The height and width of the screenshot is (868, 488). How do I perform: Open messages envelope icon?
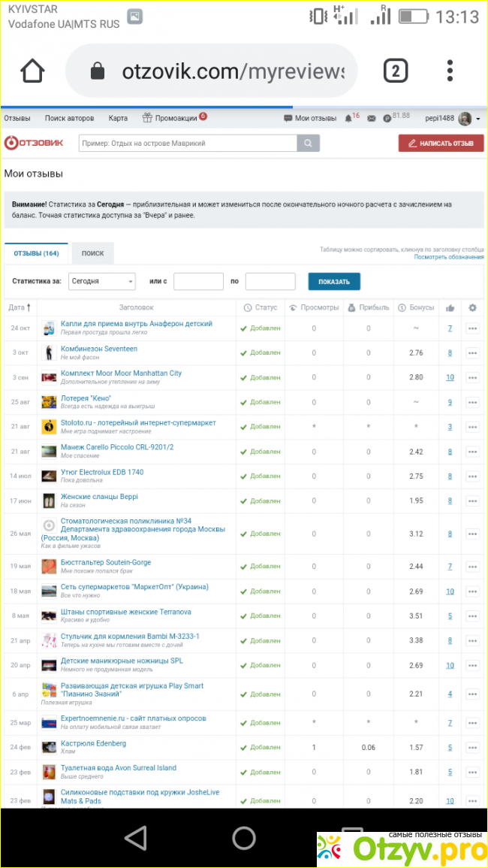371,119
